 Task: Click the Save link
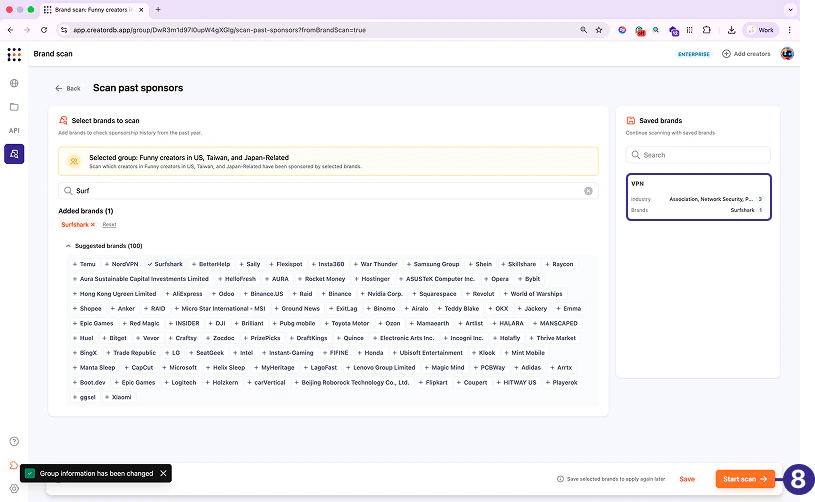[x=687, y=479]
